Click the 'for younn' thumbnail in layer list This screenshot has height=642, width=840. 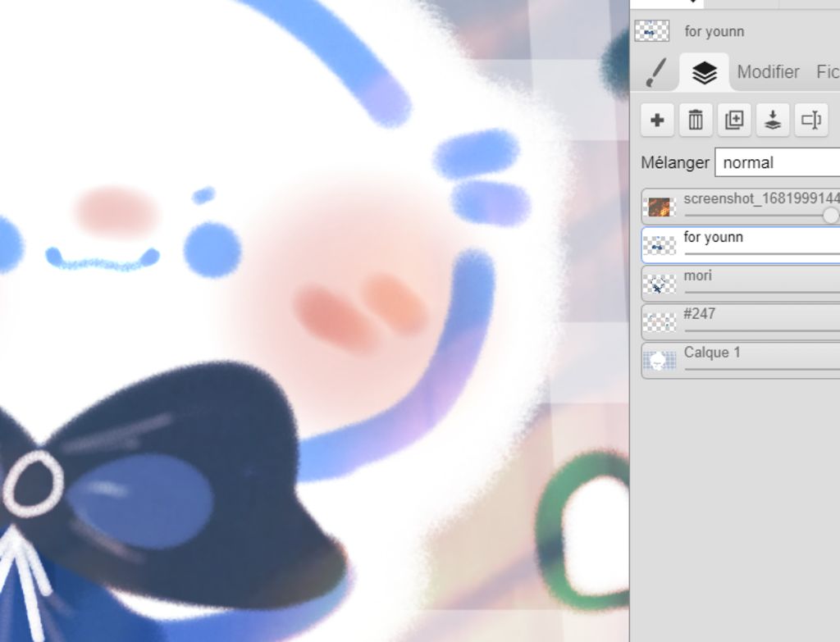coord(659,245)
